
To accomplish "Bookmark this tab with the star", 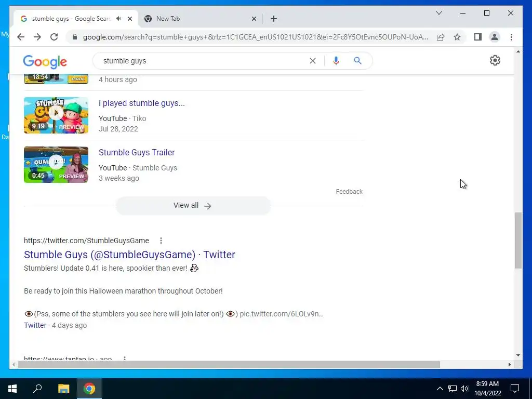I will coord(457,37).
